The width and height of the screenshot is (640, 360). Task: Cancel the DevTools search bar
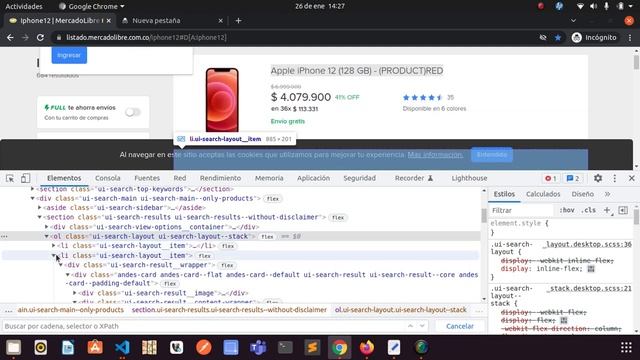[460, 326]
